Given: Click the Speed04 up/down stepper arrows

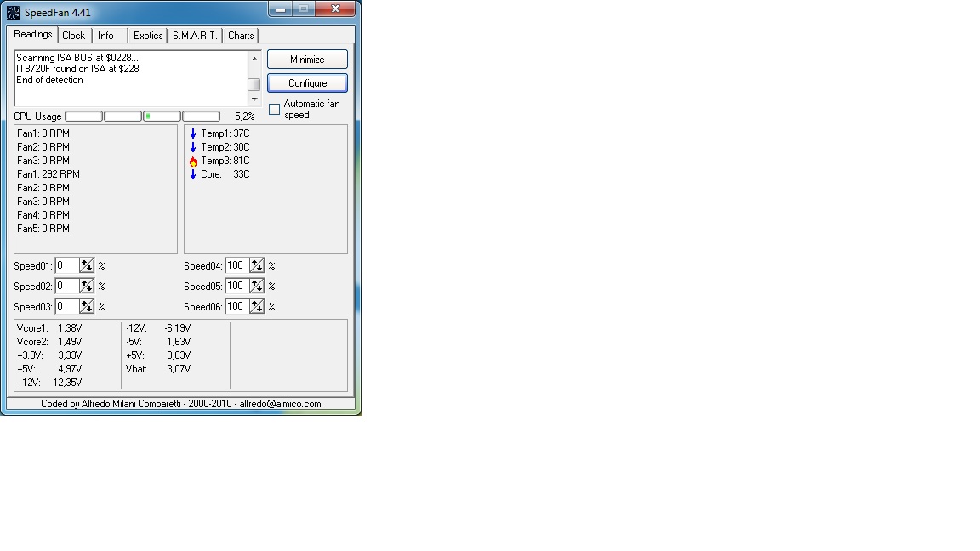Looking at the screenshot, I should (x=257, y=265).
